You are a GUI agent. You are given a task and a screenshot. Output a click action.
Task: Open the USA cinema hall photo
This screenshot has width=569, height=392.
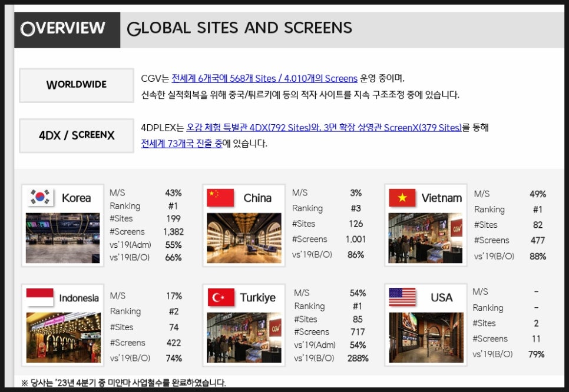[x=426, y=338]
